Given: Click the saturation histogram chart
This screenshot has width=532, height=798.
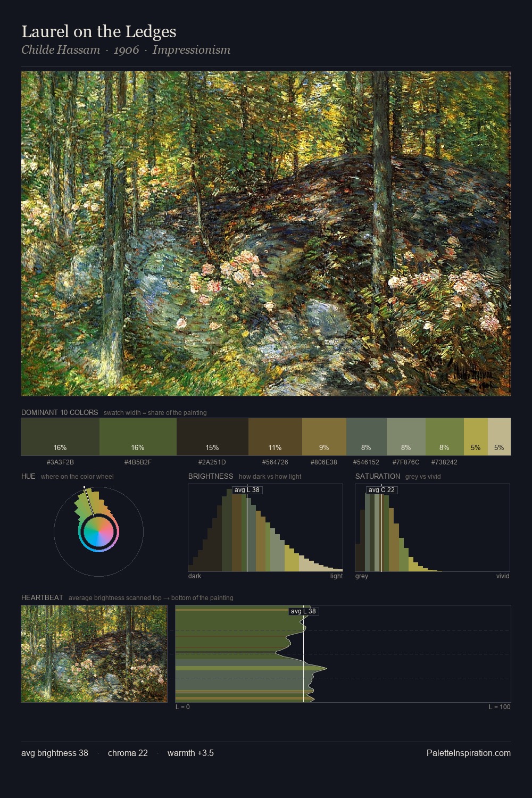Looking at the screenshot, I should tap(433, 528).
